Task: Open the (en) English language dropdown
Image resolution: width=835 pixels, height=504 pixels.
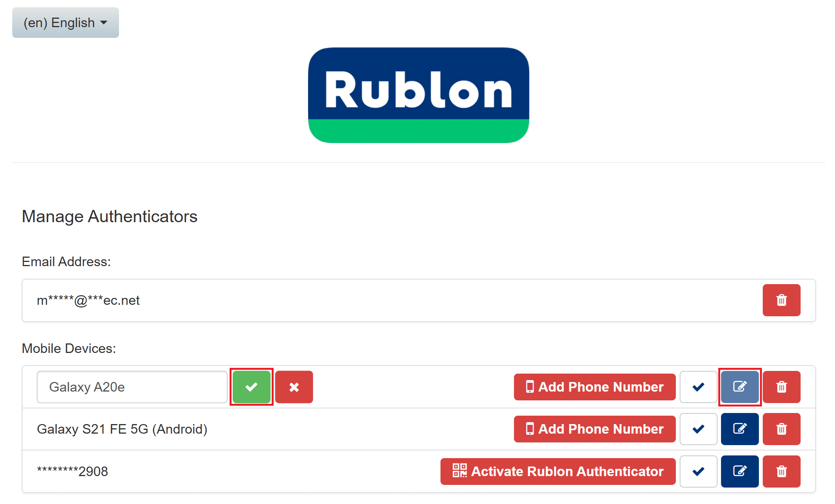Action: [x=65, y=23]
